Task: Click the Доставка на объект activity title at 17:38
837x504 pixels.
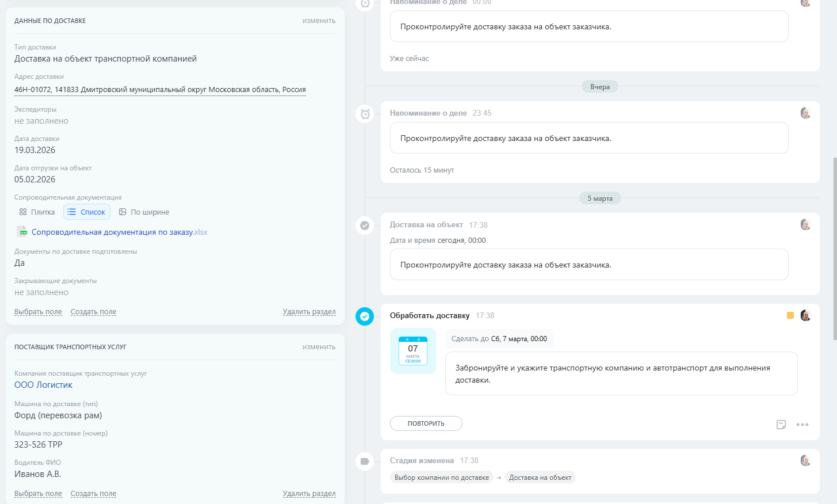Action: click(x=426, y=225)
